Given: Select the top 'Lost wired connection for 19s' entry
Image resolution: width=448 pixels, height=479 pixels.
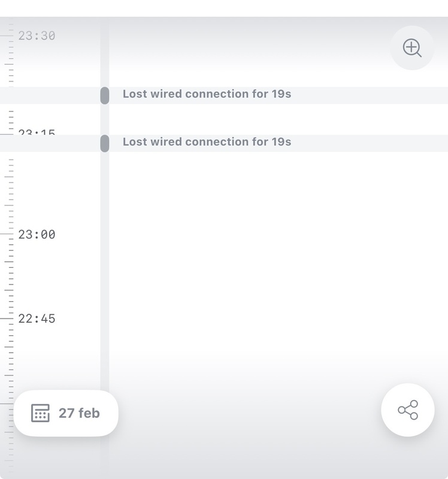Looking at the screenshot, I should 206,94.
